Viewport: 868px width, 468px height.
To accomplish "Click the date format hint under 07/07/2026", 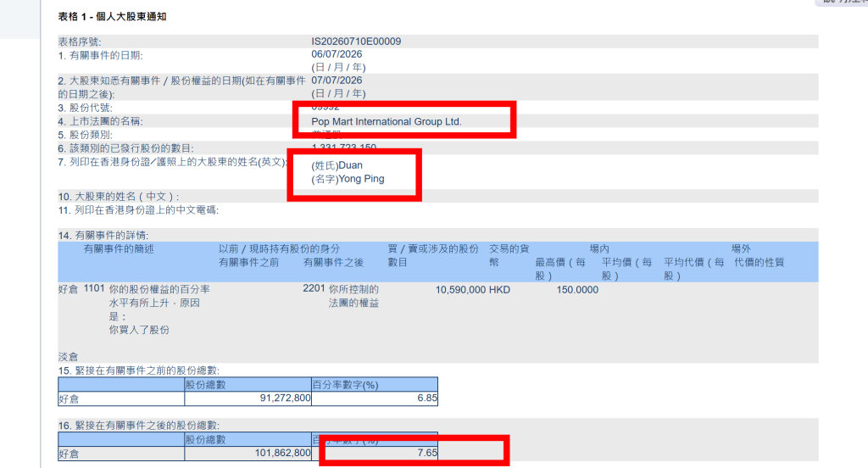I will 338,93.
